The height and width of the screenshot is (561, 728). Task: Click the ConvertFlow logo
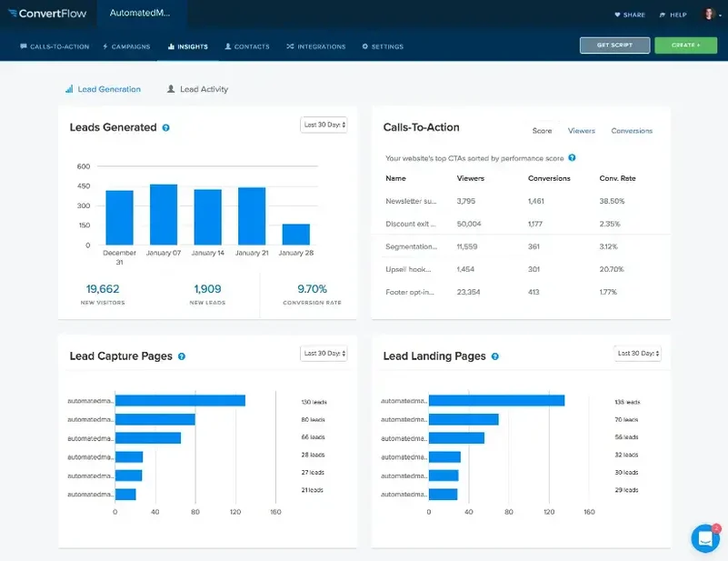coord(47,14)
